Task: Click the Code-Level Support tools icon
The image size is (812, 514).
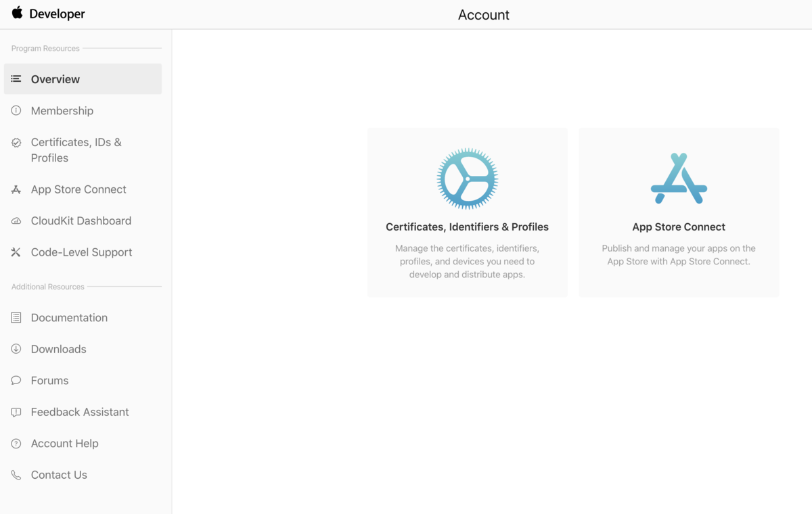Action: coord(16,252)
